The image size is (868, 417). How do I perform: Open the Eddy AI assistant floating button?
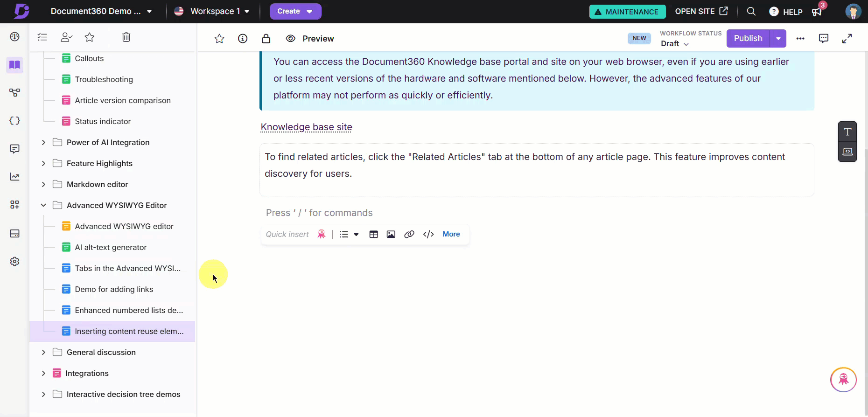(843, 380)
